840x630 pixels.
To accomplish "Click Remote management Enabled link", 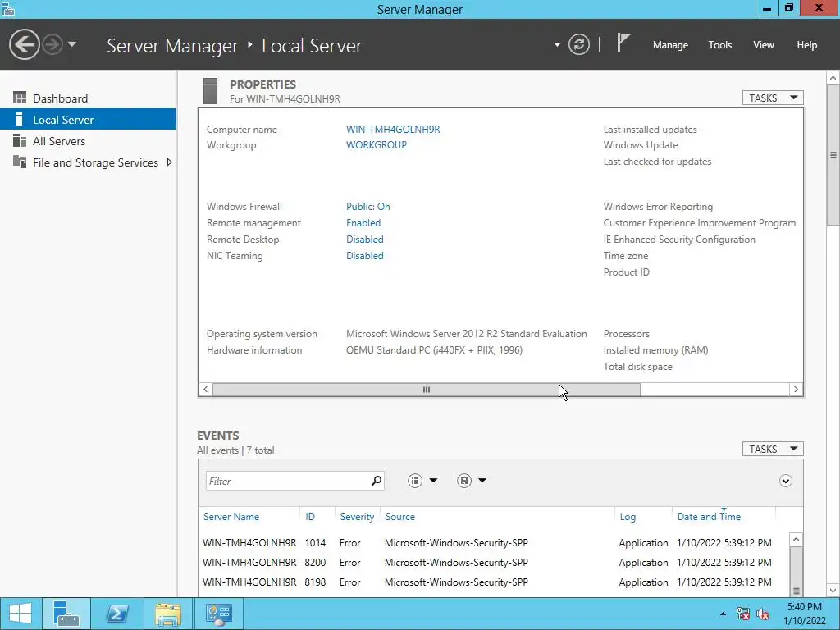I will tap(363, 223).
